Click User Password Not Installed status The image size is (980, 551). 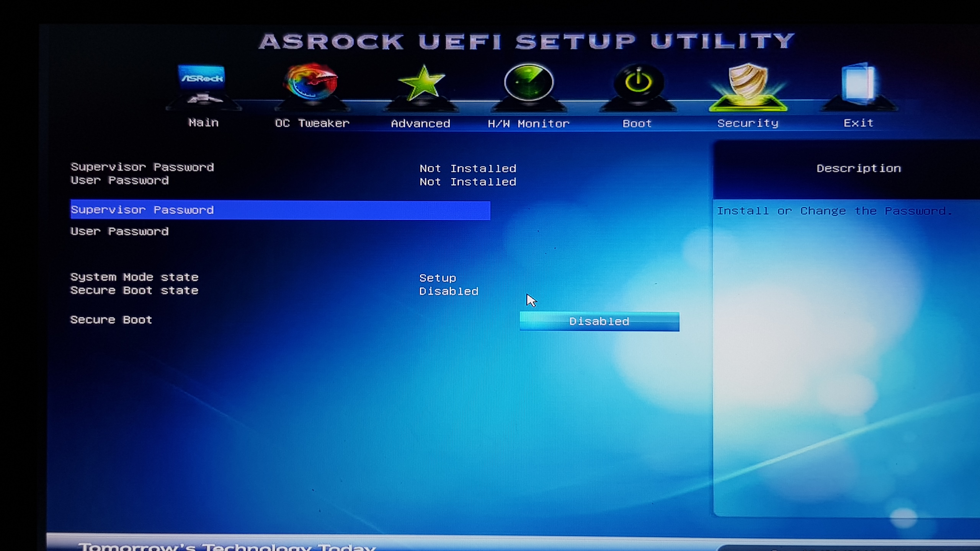click(x=468, y=182)
